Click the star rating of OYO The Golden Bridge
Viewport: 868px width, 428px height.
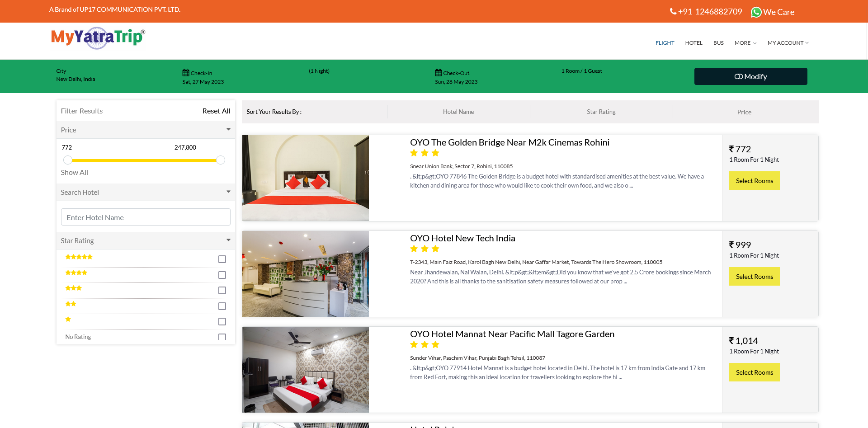425,153
